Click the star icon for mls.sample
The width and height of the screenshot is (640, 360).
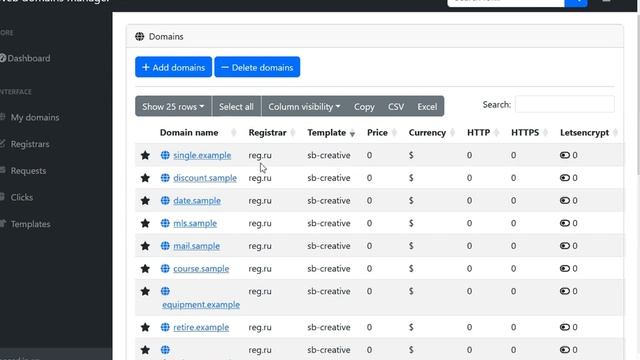pyautogui.click(x=145, y=223)
